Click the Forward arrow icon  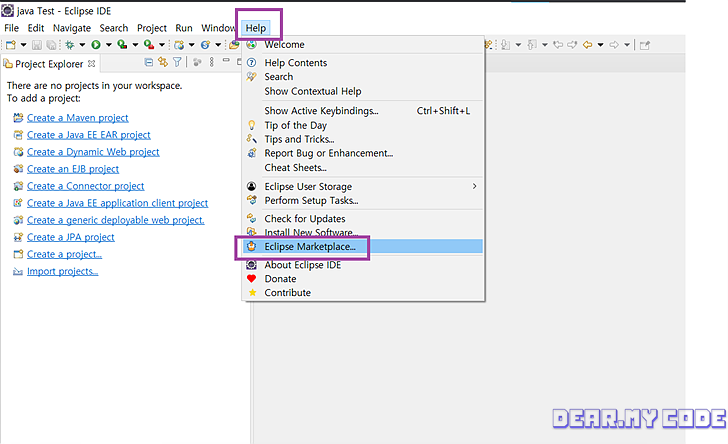pyautogui.click(x=614, y=45)
